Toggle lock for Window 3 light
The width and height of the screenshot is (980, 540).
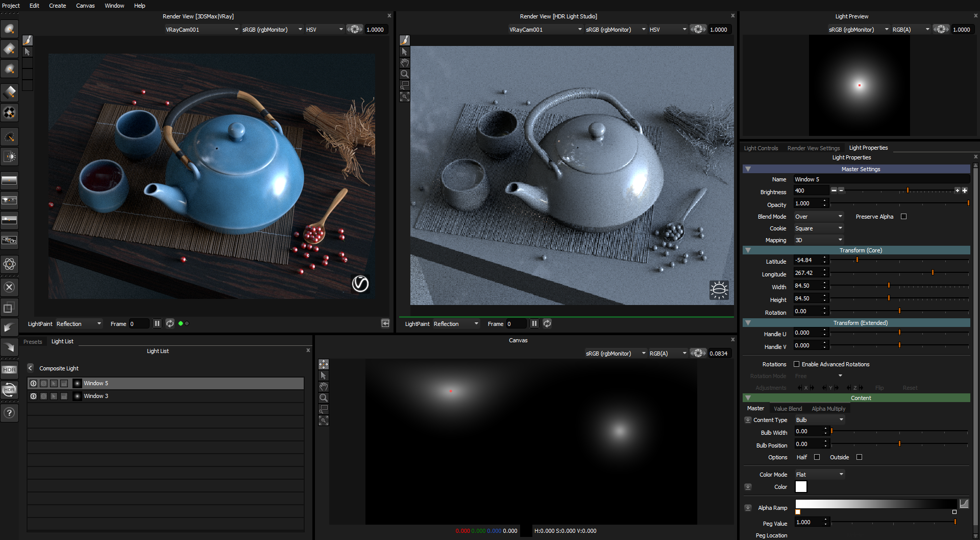(x=64, y=396)
